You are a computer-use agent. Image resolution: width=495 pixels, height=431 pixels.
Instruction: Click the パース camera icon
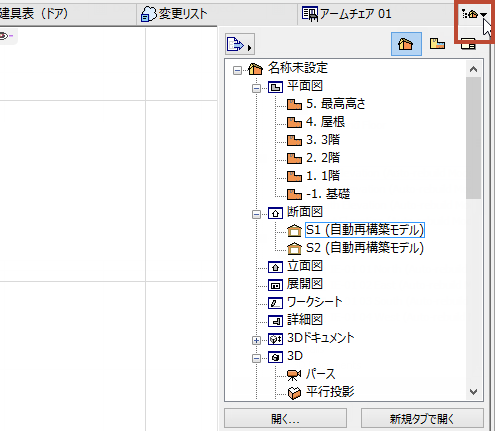[x=294, y=375]
